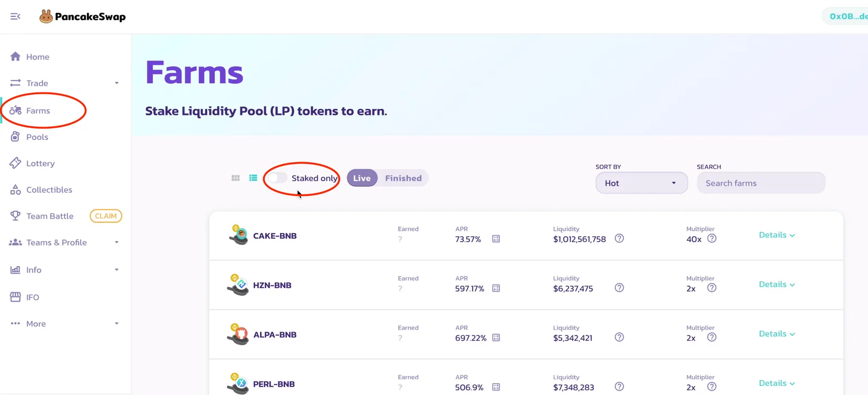Open Team Battle page link
The height and width of the screenshot is (395, 868).
(x=50, y=216)
